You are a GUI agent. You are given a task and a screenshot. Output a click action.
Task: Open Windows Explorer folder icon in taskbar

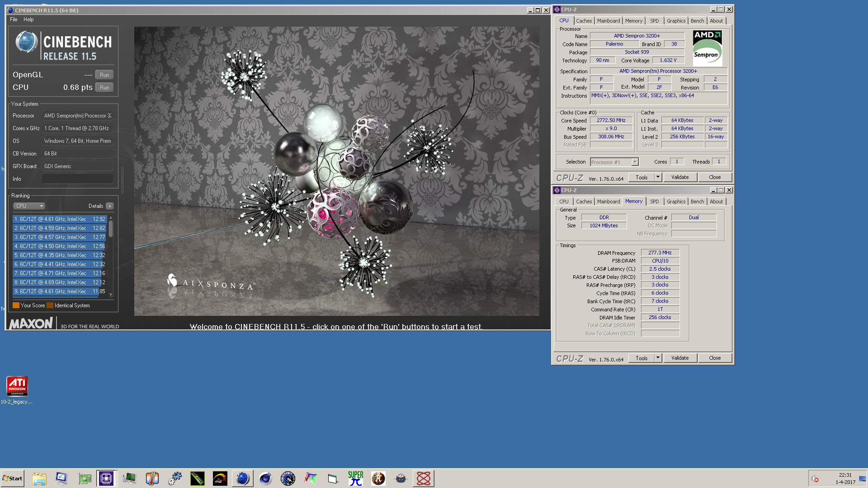pos(39,479)
